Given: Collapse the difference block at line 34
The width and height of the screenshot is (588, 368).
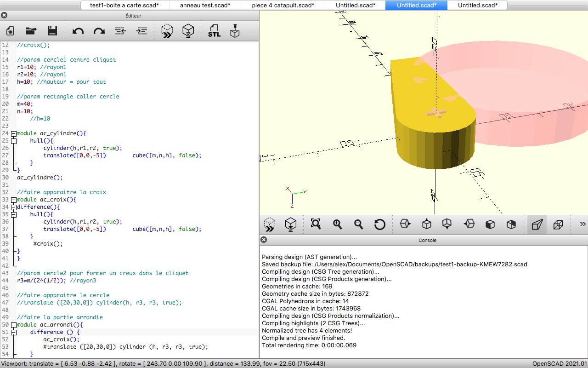Looking at the screenshot, I should pyautogui.click(x=13, y=207).
